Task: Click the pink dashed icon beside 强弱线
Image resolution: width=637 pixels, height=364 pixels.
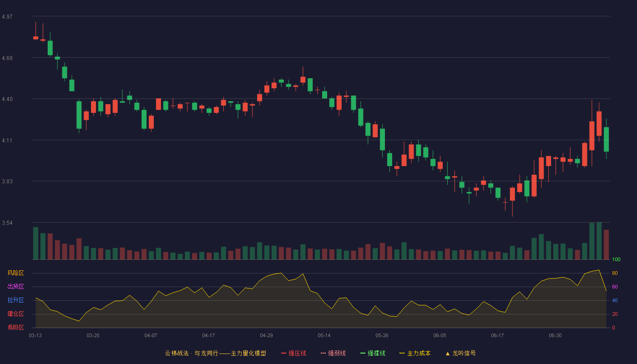Action: click(324, 353)
